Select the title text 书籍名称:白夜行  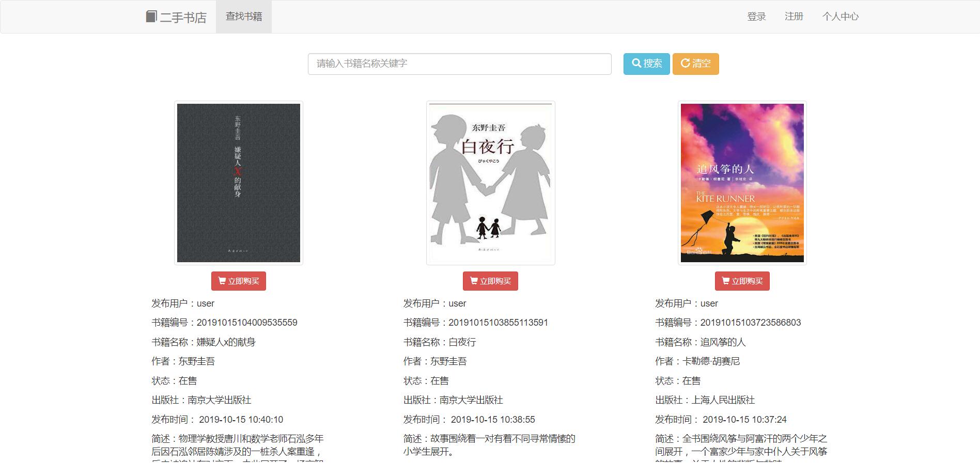(440, 342)
